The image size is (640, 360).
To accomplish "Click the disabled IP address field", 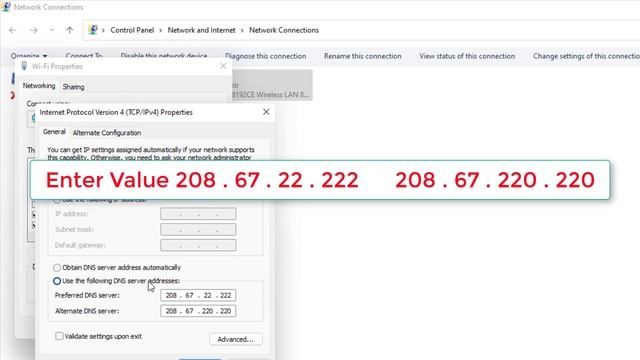I will 198,214.
